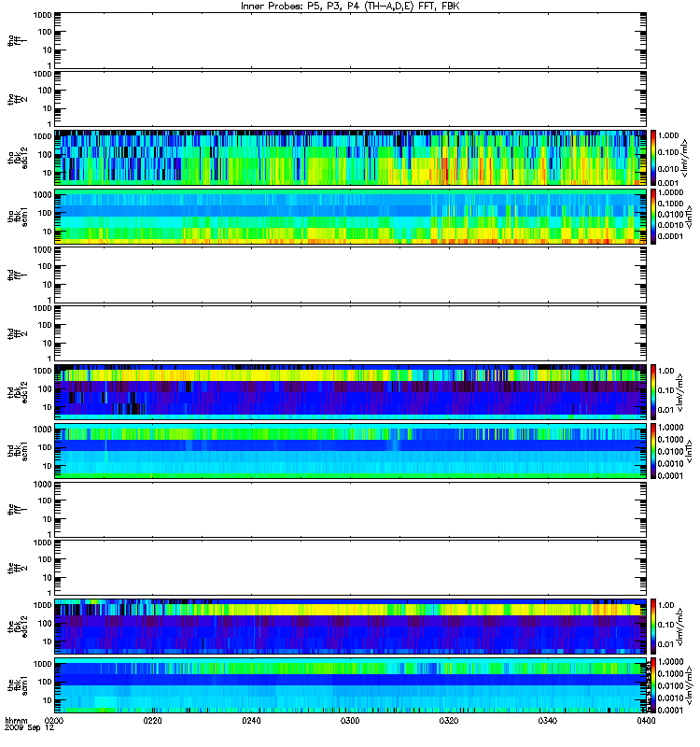Click the hhmm axis unit label
700x747 pixels.
click(x=16, y=720)
